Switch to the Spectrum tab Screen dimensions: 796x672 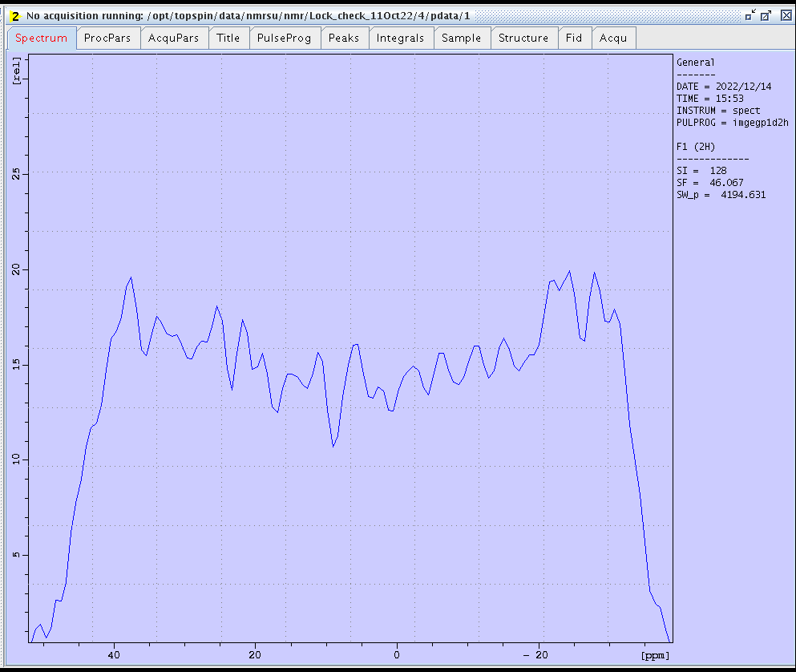[42, 38]
